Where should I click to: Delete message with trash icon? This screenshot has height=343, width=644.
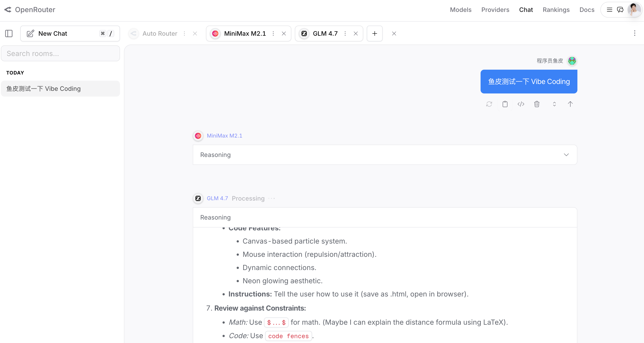tap(537, 104)
